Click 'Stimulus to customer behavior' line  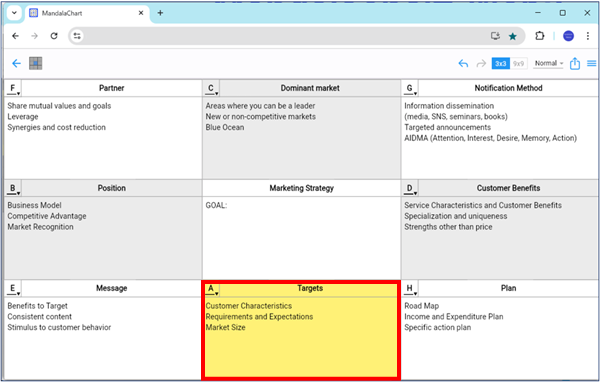click(59, 327)
